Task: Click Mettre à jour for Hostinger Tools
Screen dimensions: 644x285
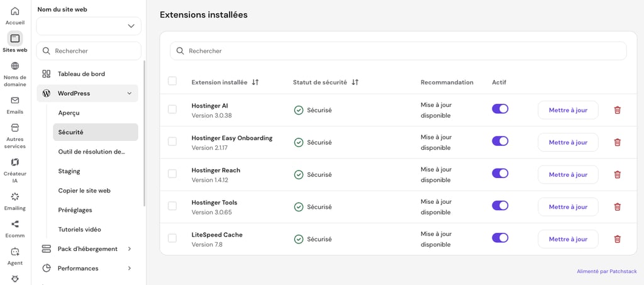Action: point(568,206)
